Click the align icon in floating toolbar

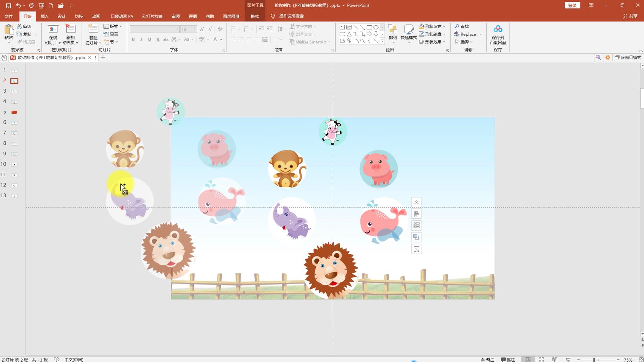(416, 214)
